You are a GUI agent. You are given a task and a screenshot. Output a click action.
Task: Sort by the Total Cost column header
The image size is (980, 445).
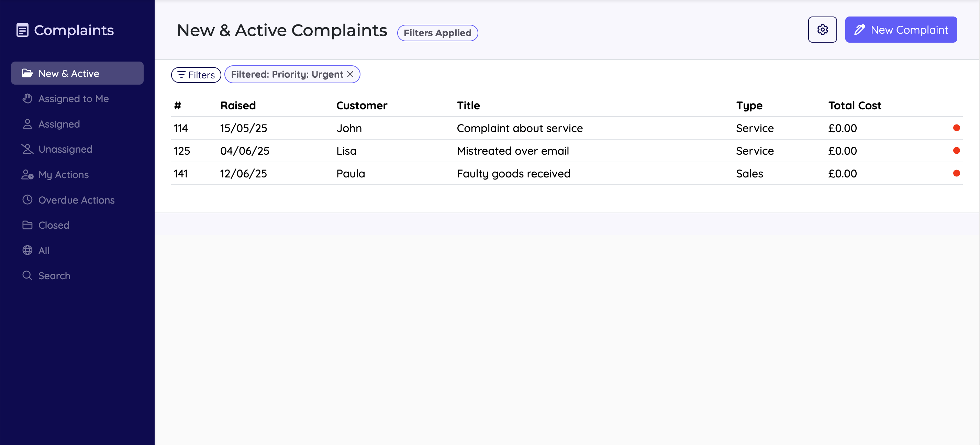coord(855,106)
